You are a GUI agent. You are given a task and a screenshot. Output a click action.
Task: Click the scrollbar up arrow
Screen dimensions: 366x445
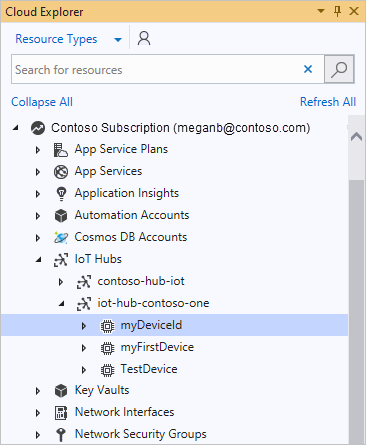[356, 137]
